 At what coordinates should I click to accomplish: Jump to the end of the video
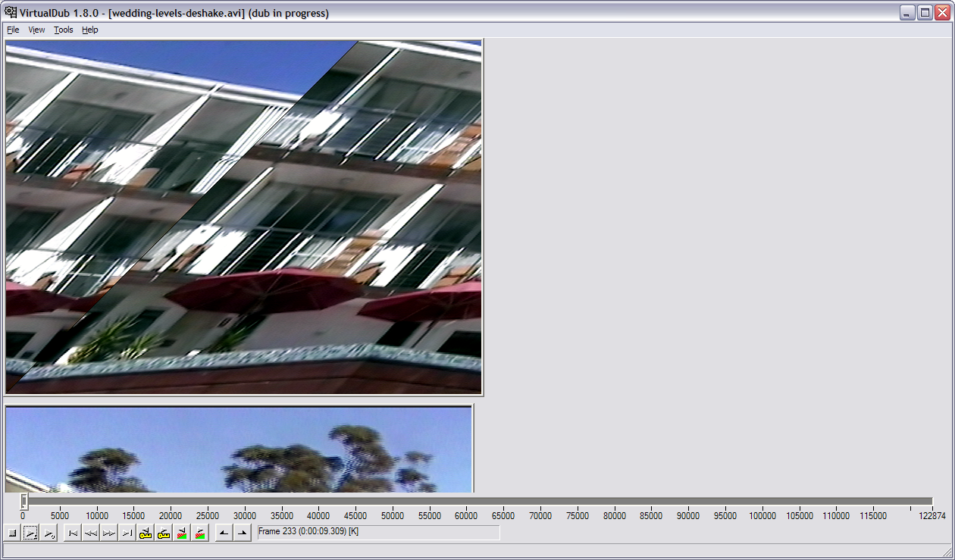[127, 533]
